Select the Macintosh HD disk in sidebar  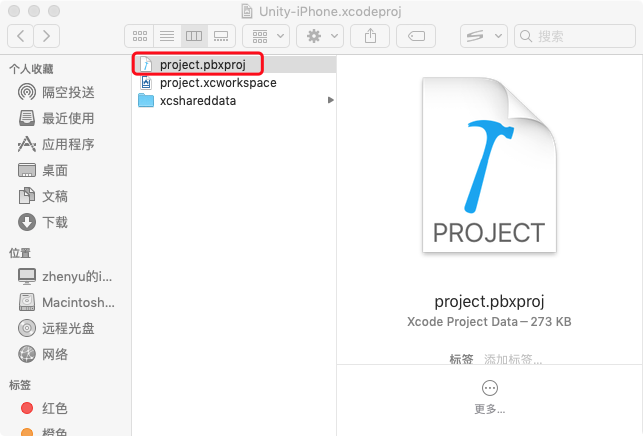click(66, 302)
